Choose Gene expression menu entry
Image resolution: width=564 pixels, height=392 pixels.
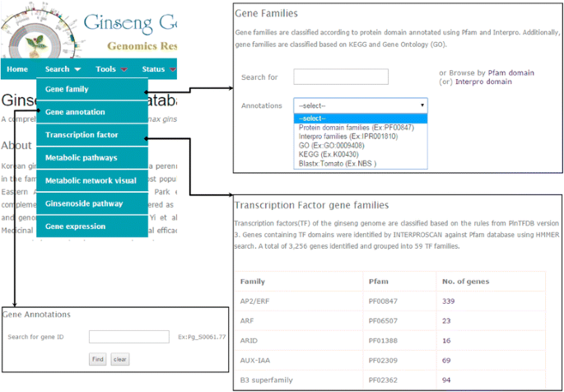[92, 226]
